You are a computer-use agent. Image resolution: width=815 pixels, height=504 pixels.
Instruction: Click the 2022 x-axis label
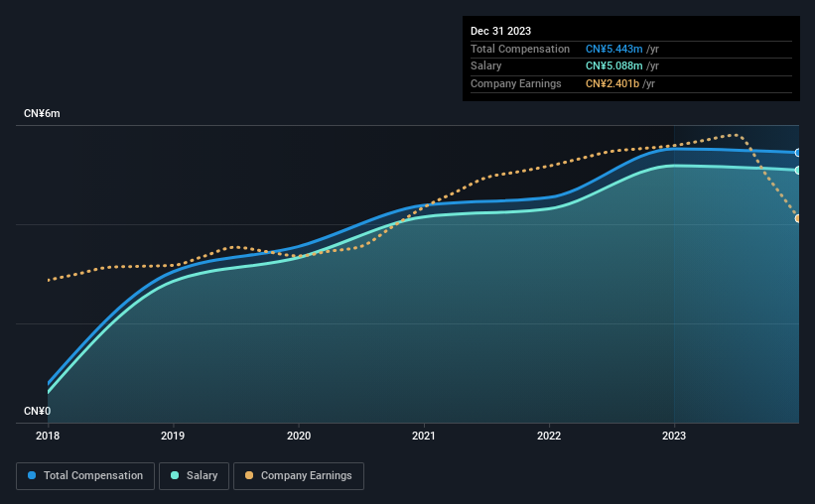549,436
